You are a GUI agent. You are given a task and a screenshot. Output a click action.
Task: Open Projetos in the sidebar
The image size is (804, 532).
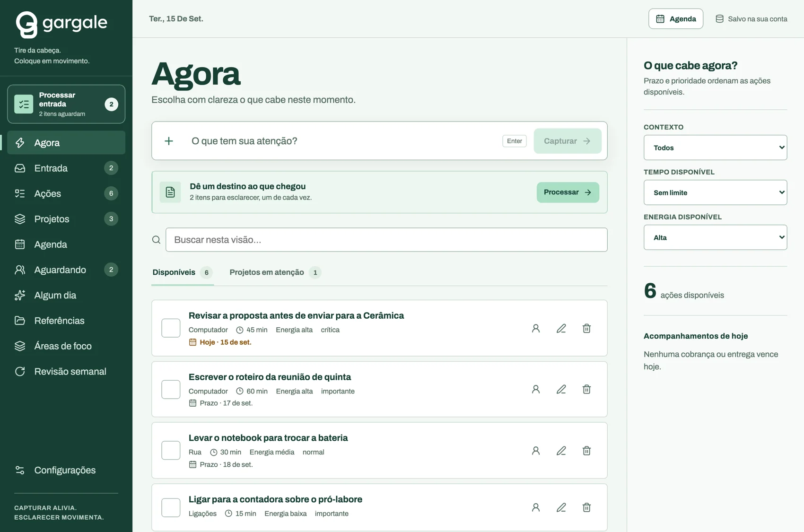pos(66,219)
